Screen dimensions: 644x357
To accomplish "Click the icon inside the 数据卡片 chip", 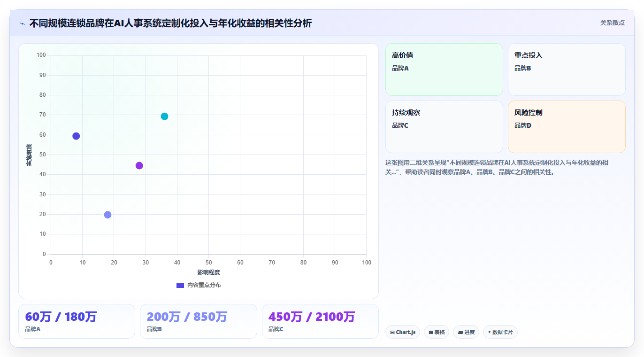I will tap(490, 332).
